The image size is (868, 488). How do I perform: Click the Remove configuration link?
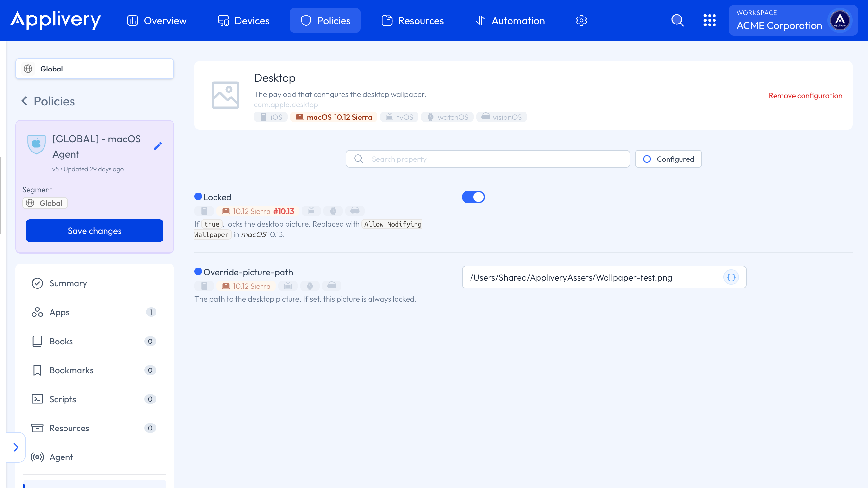[805, 96]
